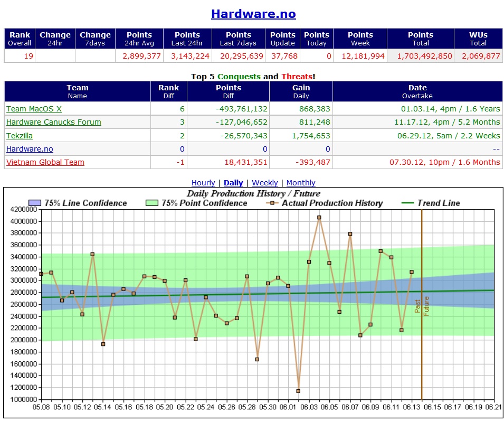Click overtake date 07.30.12, 10pm / 1.6 Months

[445, 162]
